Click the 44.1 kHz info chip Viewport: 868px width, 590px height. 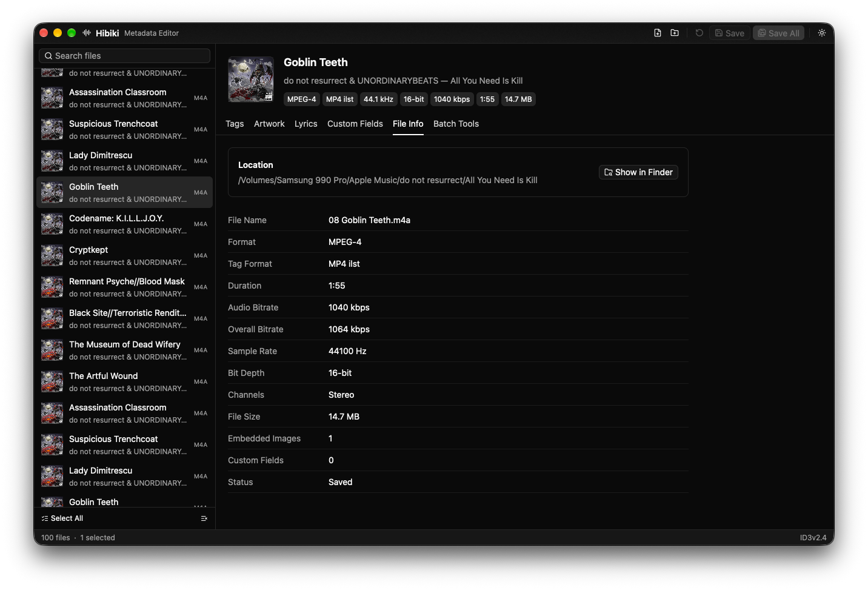click(378, 99)
